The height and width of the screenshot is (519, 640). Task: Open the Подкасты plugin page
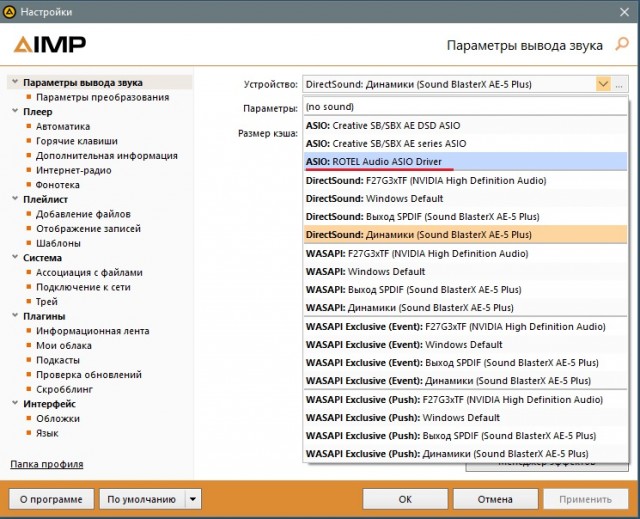(x=58, y=360)
